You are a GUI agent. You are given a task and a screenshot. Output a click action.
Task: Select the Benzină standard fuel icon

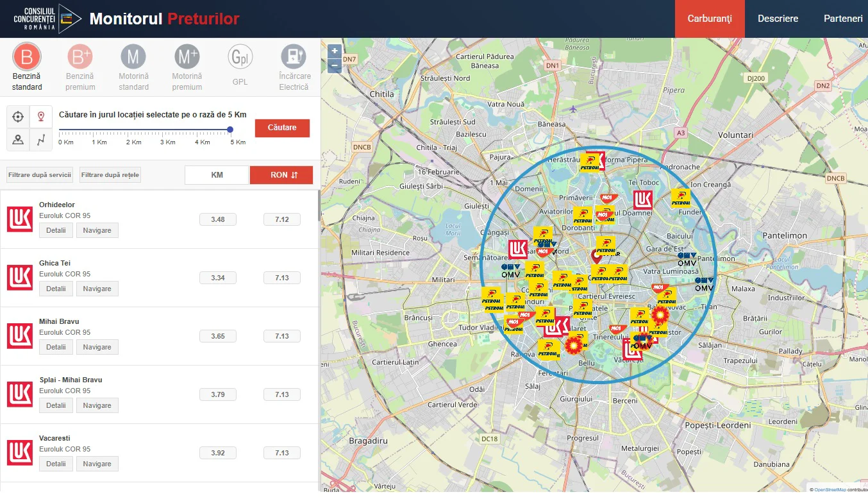pyautogui.click(x=27, y=57)
